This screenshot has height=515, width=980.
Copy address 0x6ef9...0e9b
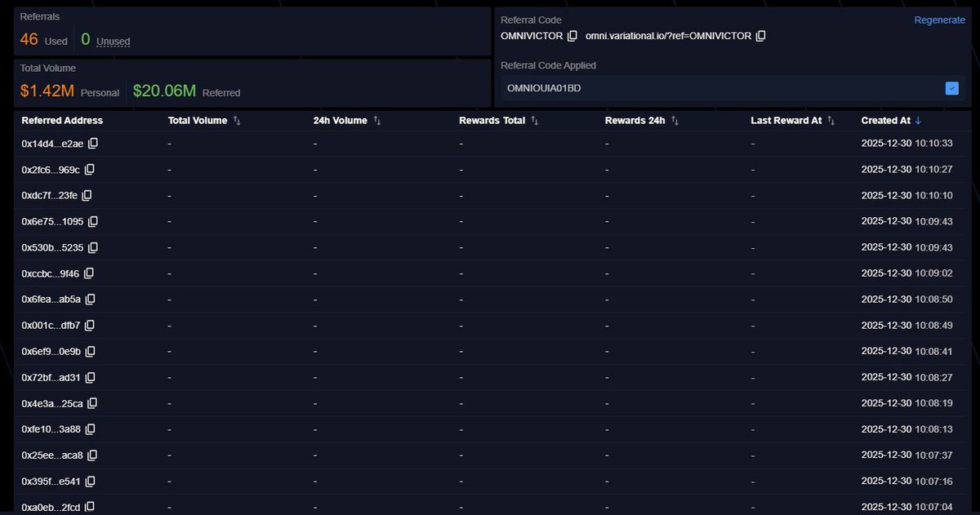[x=91, y=351]
